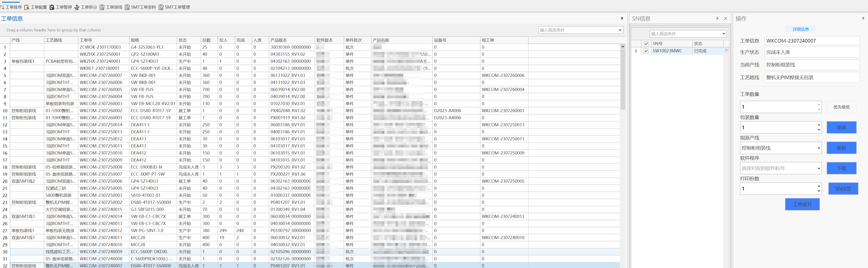Close the SN信息 panel
This screenshot has height=268, width=868.
click(x=726, y=19)
